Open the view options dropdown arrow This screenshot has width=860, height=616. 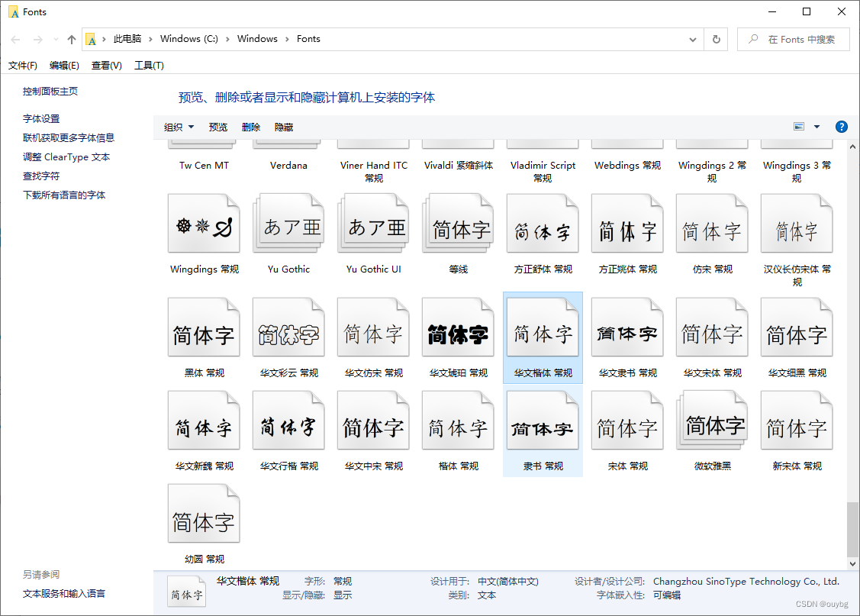coord(815,126)
